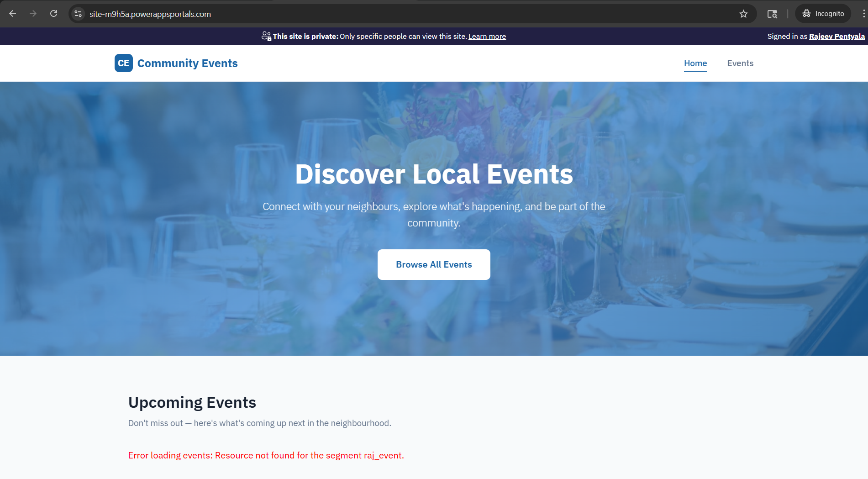Reload the current page
868x479 pixels.
53,14
